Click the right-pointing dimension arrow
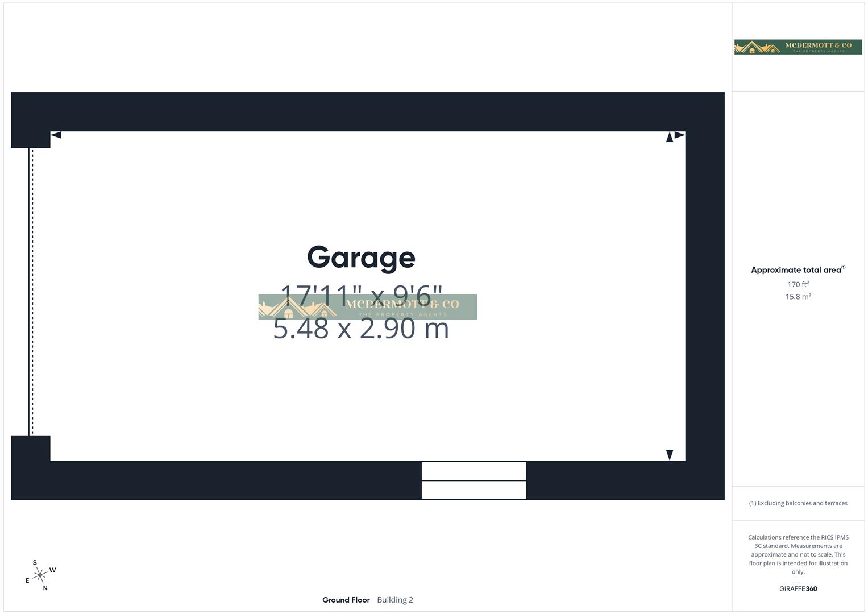Image resolution: width=868 pixels, height=614 pixels. point(680,135)
